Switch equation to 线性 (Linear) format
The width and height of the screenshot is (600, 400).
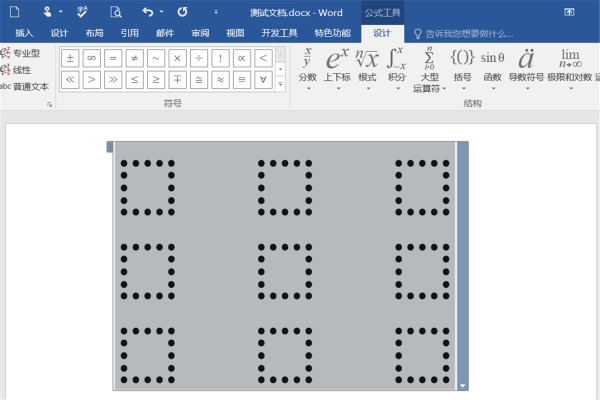click(22, 70)
